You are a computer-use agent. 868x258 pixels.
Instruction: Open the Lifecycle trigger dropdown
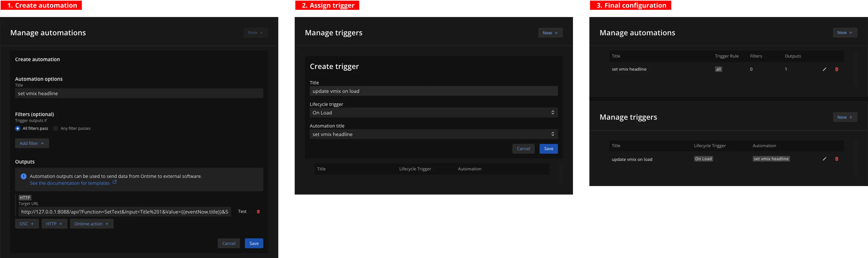(x=434, y=113)
